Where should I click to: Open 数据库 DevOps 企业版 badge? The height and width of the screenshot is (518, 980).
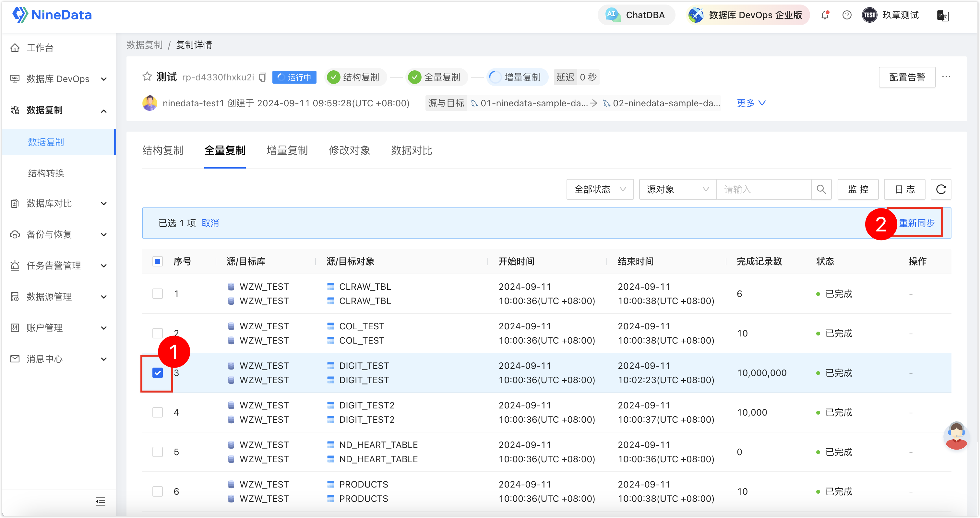(x=748, y=15)
